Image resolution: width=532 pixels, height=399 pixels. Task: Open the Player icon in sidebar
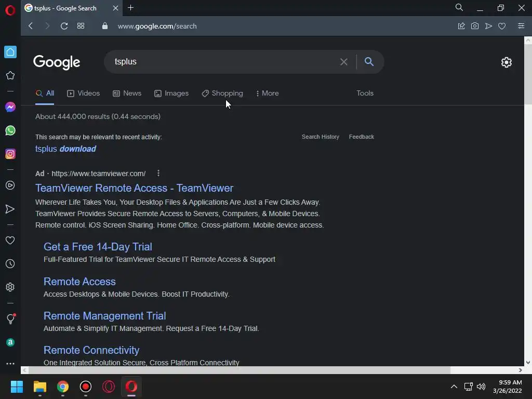(x=10, y=185)
